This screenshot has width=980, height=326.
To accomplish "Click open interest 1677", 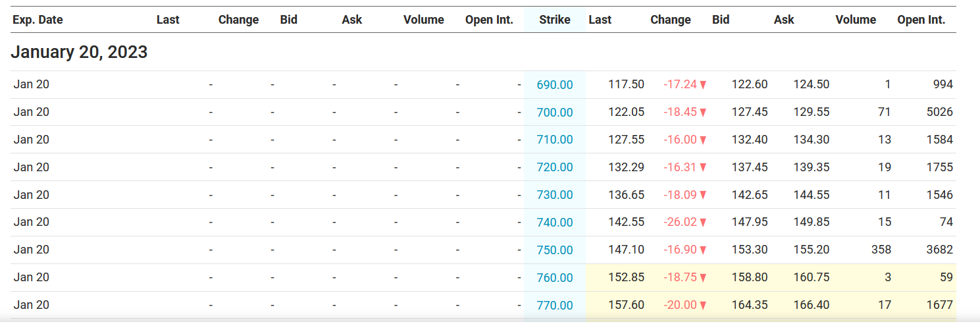I will coord(940,305).
